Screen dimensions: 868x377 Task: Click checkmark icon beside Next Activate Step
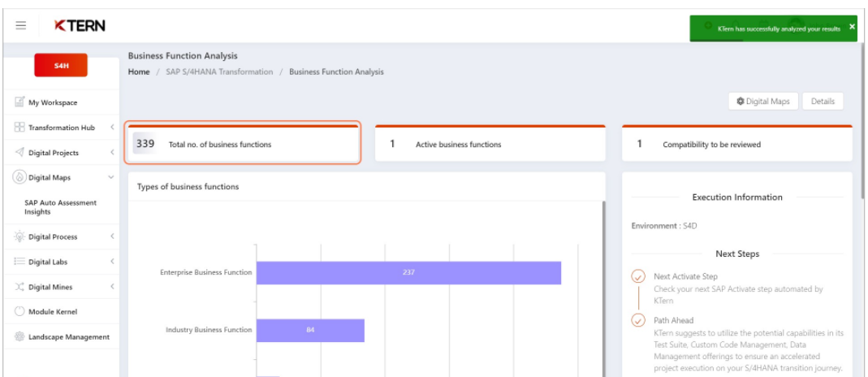(638, 276)
